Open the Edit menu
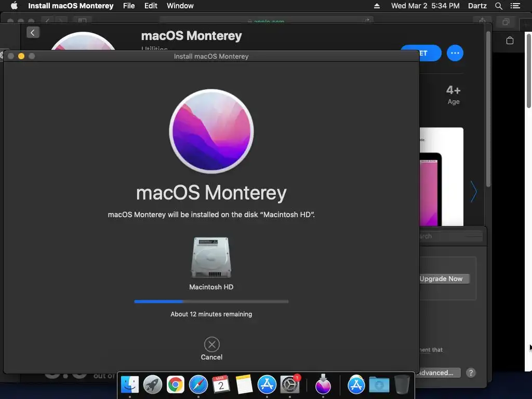The image size is (532, 399). pos(151,6)
